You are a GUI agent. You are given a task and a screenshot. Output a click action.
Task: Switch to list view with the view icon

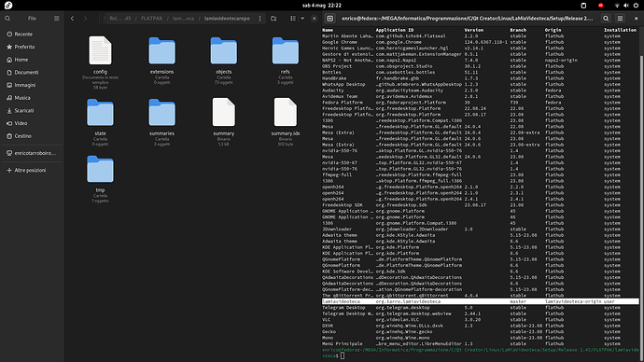[x=293, y=19]
